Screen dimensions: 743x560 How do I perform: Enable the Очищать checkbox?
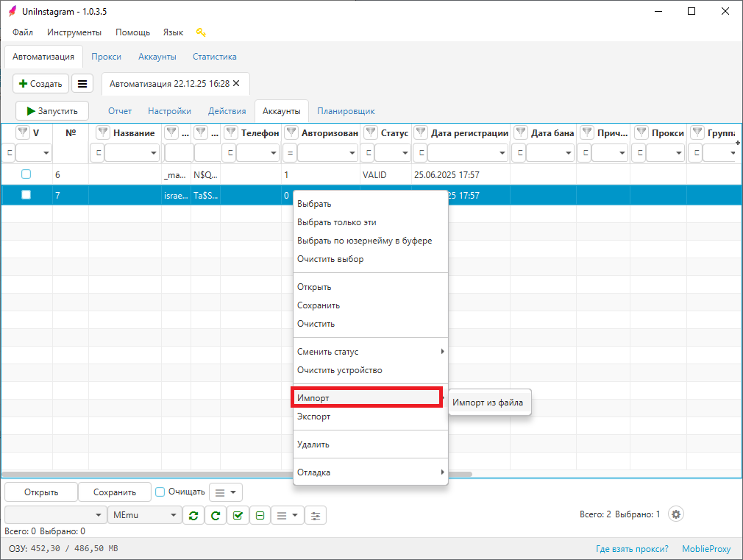click(160, 492)
